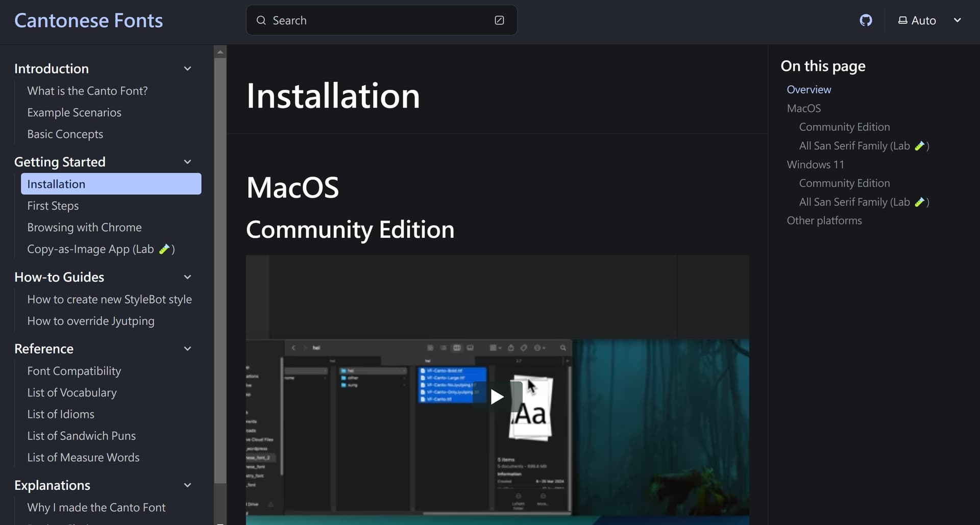This screenshot has width=980, height=525.
Task: Collapse the Reference section chevron
Action: (x=187, y=349)
